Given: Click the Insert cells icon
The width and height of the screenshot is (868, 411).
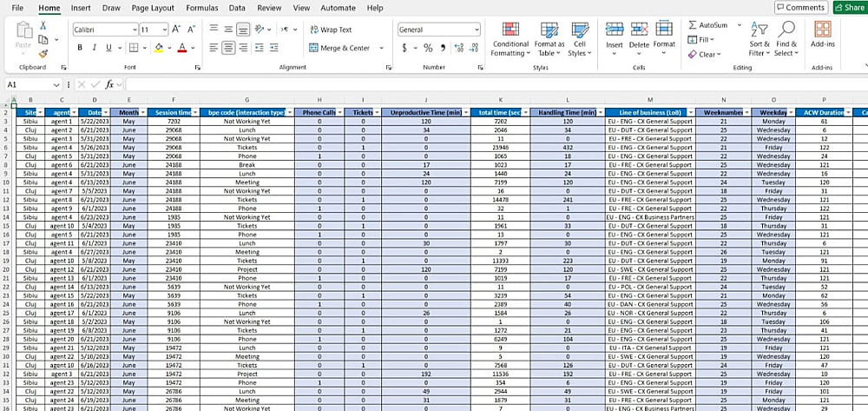Looking at the screenshot, I should [x=615, y=30].
